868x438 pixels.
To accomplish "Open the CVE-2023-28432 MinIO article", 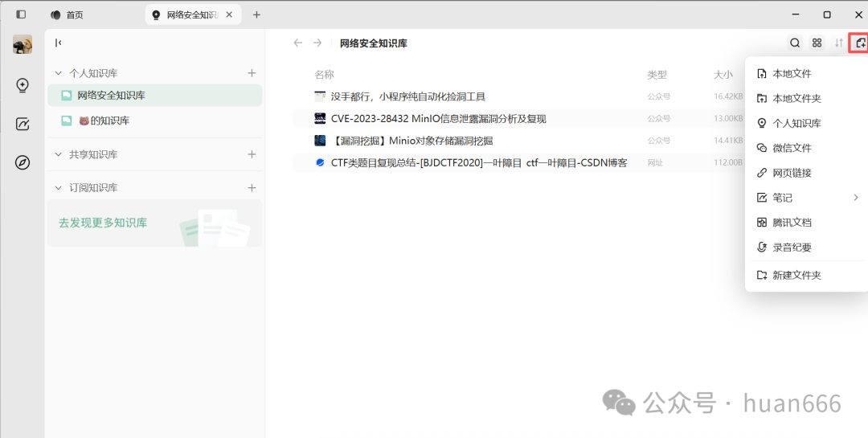I will pos(438,119).
